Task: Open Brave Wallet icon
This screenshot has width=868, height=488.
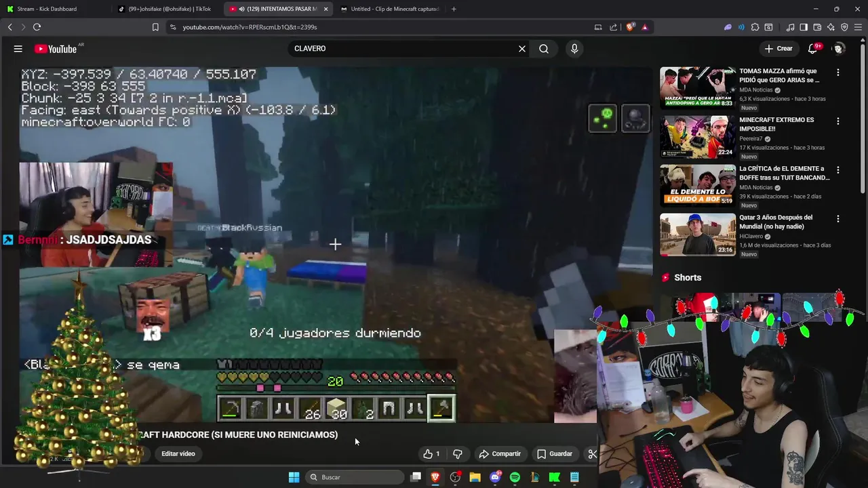Action: tap(817, 27)
